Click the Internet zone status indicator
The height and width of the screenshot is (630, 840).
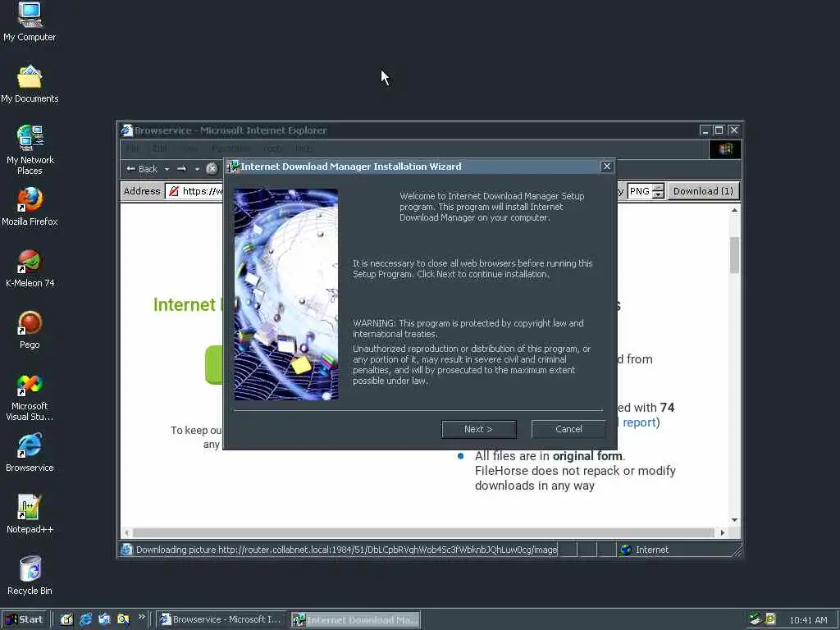pyautogui.click(x=645, y=550)
